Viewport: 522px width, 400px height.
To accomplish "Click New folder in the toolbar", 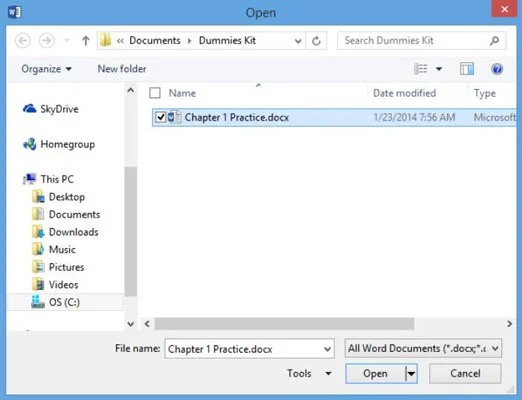I will coord(122,69).
